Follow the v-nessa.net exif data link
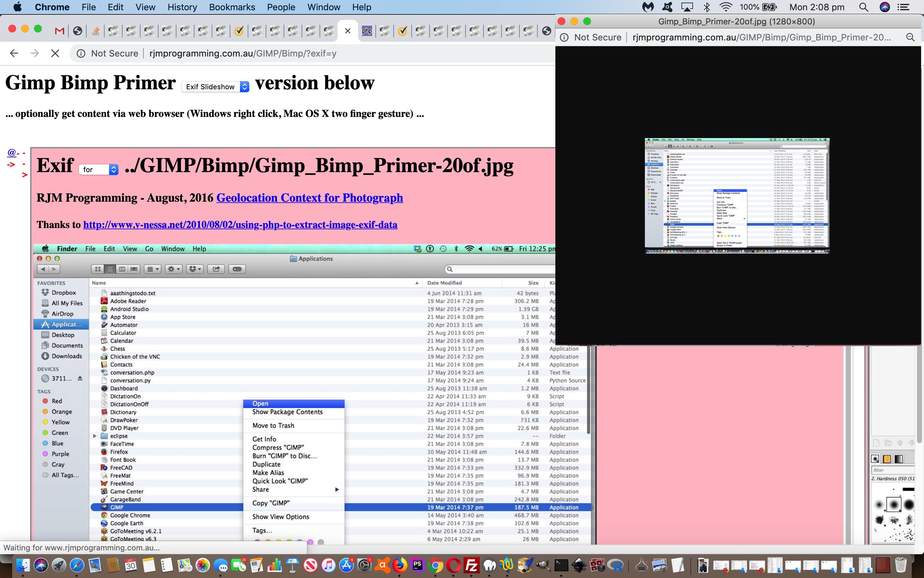 (x=240, y=224)
